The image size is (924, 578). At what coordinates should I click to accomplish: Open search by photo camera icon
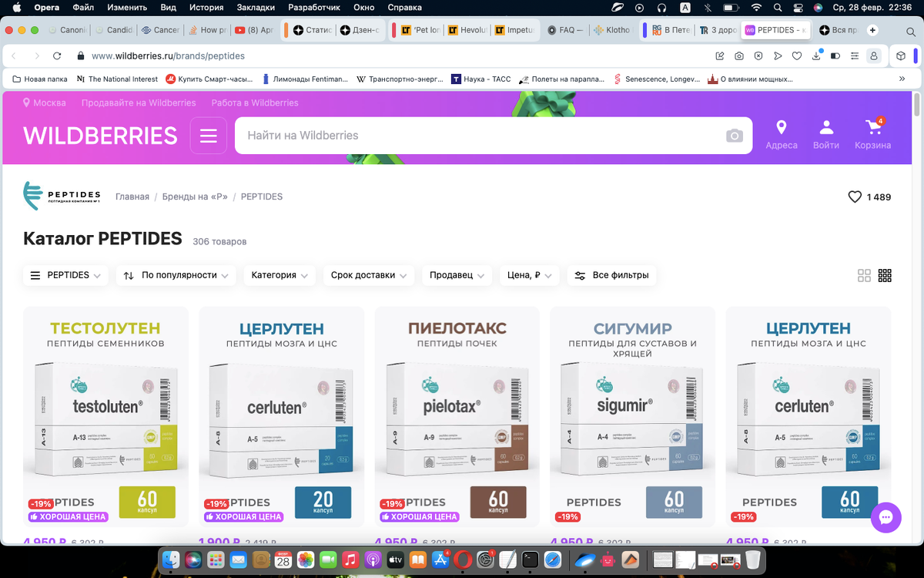tap(734, 135)
